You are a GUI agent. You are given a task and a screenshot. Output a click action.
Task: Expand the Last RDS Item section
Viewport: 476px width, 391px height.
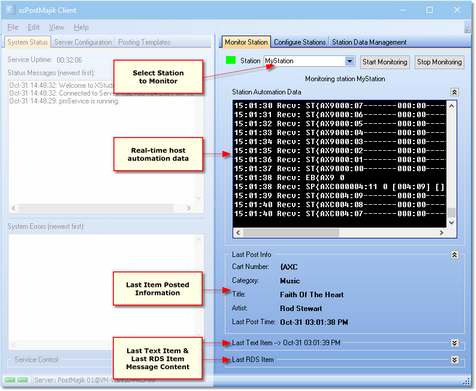(x=454, y=360)
